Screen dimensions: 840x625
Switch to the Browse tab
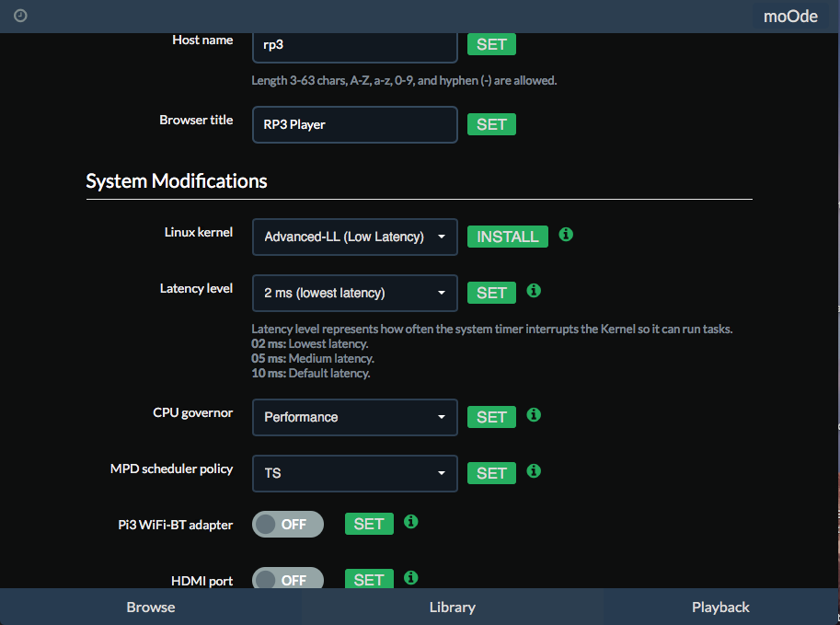tap(151, 607)
